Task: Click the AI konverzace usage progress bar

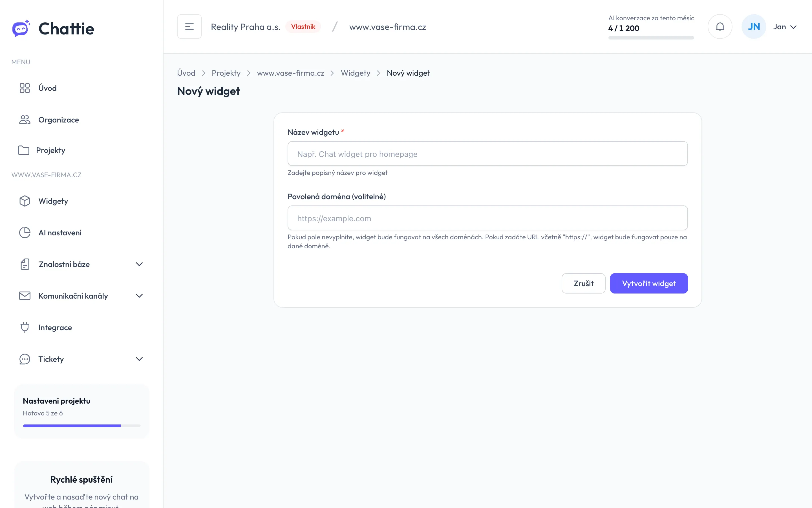Action: pos(651,38)
